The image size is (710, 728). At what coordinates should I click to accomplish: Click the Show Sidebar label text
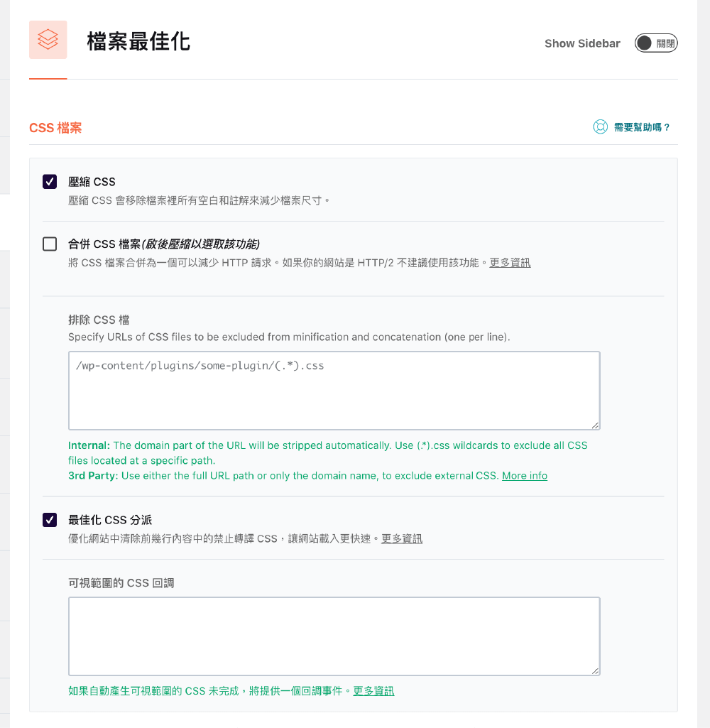(x=582, y=43)
